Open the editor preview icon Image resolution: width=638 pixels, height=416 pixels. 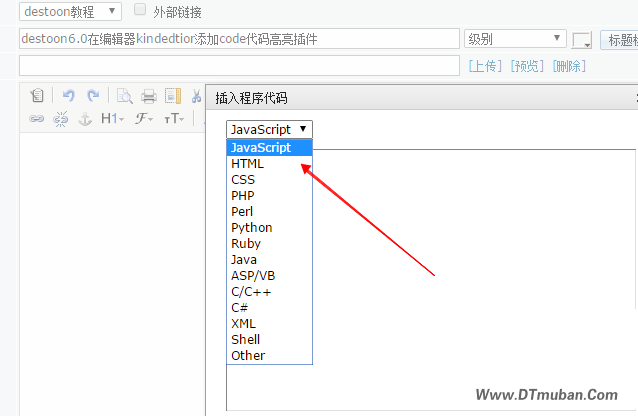click(x=125, y=96)
